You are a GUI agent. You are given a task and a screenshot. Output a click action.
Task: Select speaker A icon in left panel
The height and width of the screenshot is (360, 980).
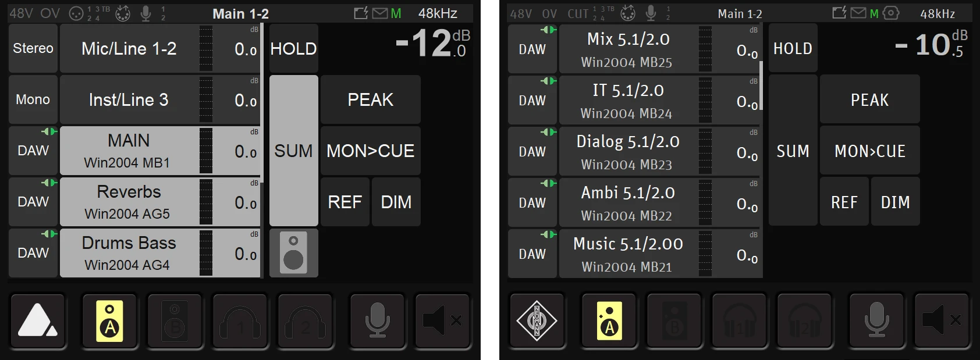click(x=109, y=321)
